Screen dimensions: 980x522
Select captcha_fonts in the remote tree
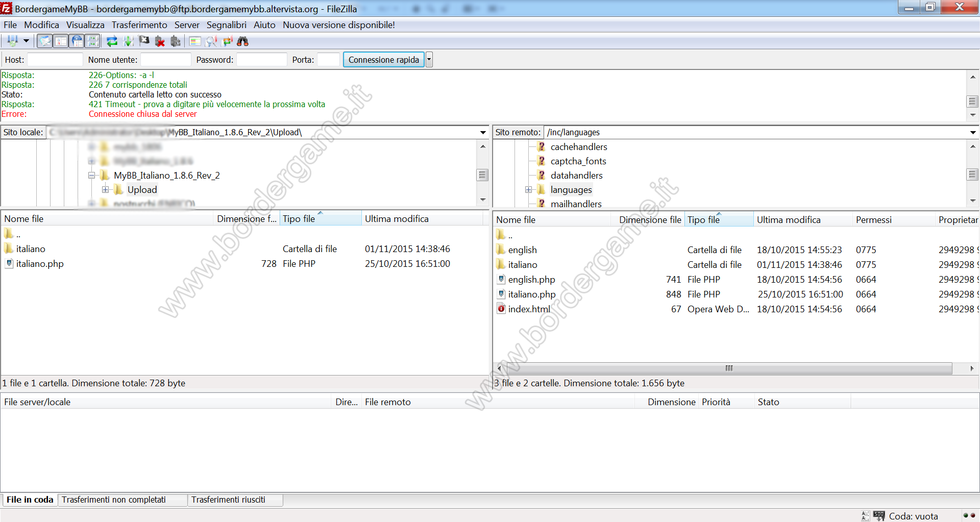tap(578, 161)
